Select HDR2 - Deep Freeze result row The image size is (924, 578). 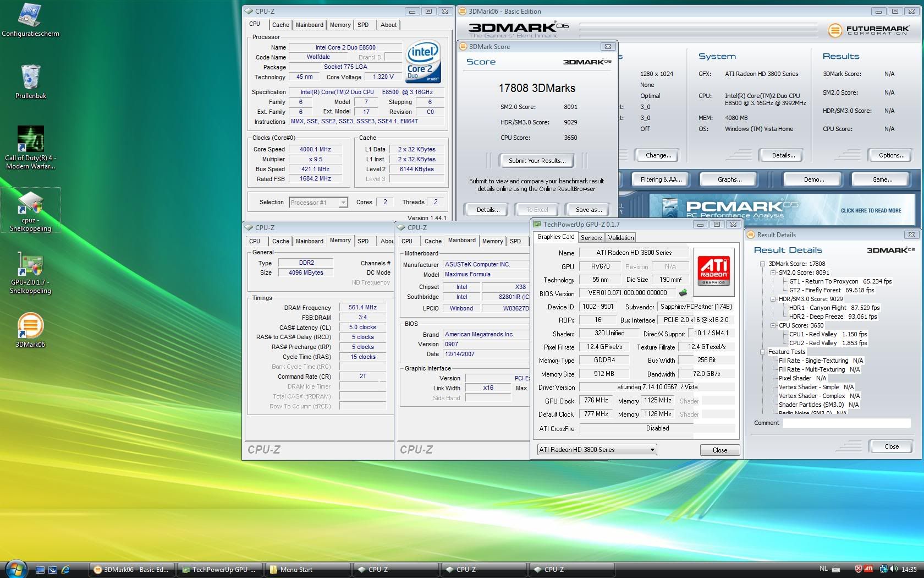tap(833, 317)
